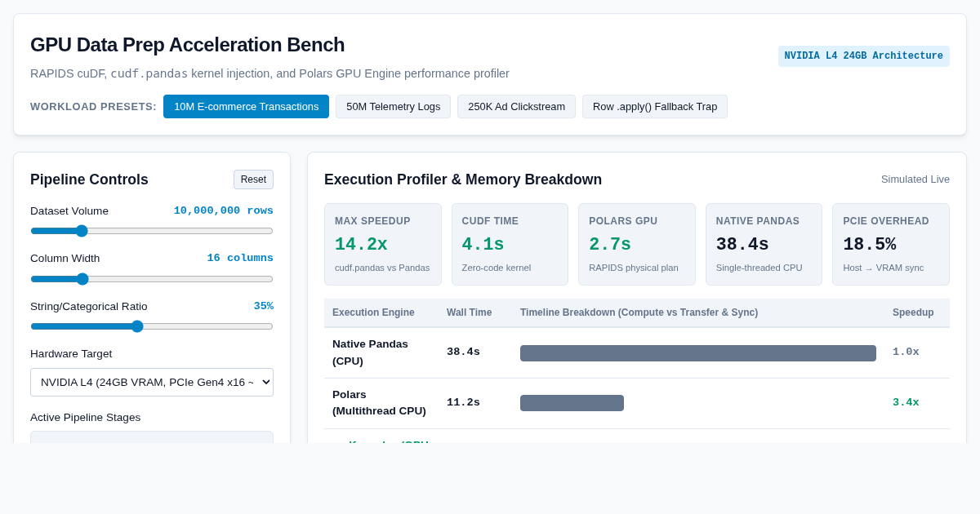Click the 1.0x speedup value
Viewport: 980px width, 514px height.
[906, 352]
